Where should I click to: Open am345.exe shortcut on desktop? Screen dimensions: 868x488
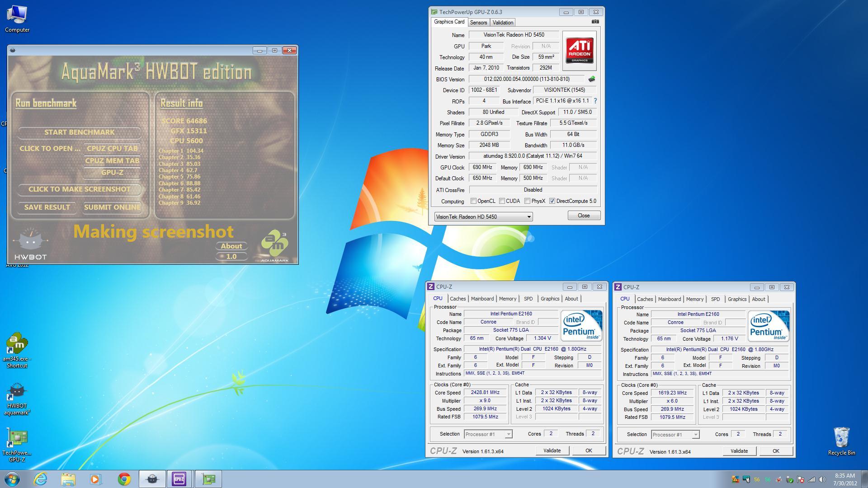click(x=17, y=351)
